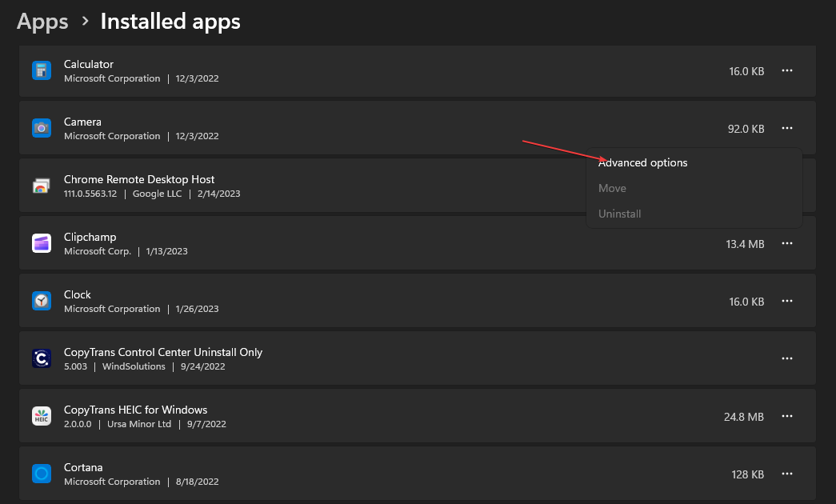Close the Camera three-dot menu button
836x504 pixels.
[787, 128]
